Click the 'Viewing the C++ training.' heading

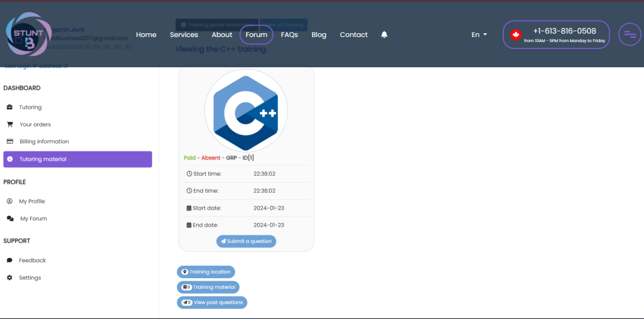point(221,49)
